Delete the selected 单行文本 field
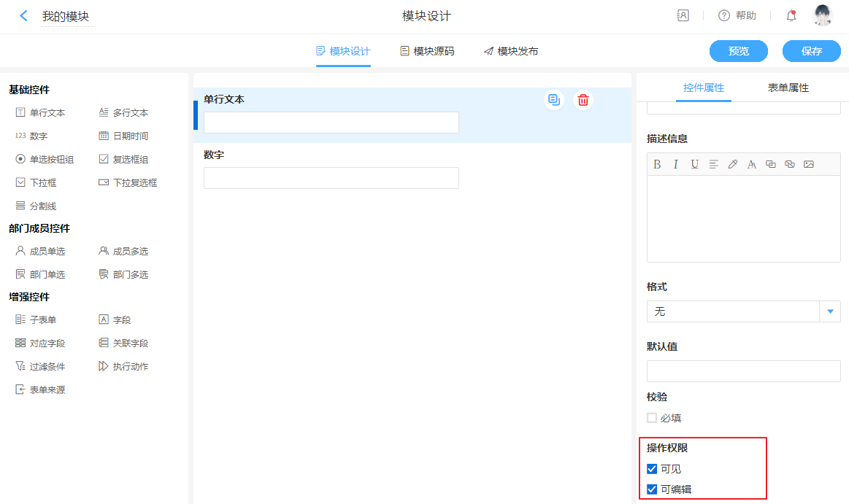849x504 pixels. click(583, 100)
